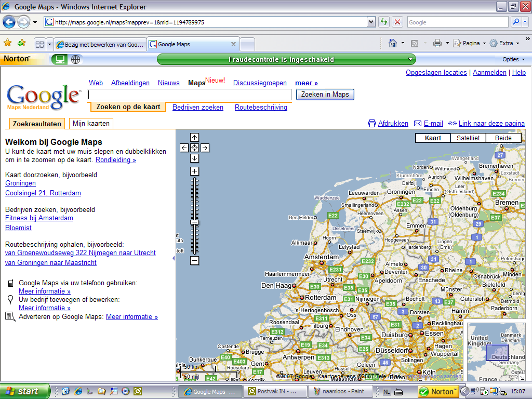Viewport: 532px width, 399px height.
Task: Select the 'Zoeken op de kaart' tab
Action: coord(128,107)
